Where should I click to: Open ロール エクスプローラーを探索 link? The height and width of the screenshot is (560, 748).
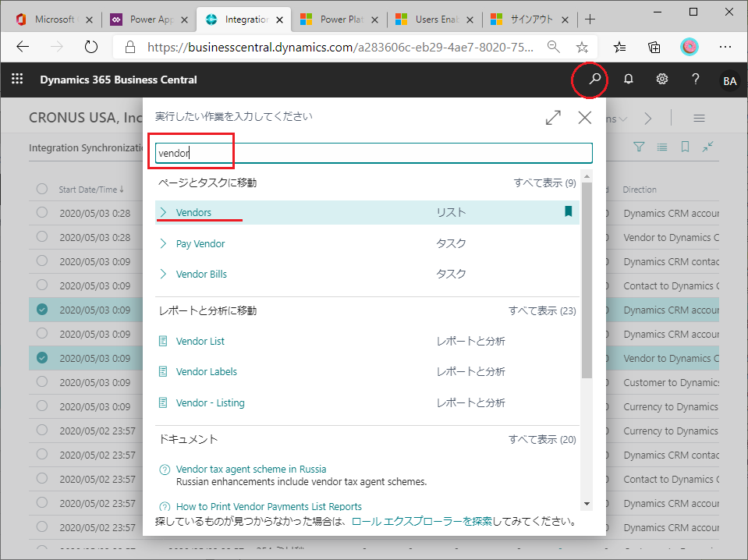coord(421,521)
